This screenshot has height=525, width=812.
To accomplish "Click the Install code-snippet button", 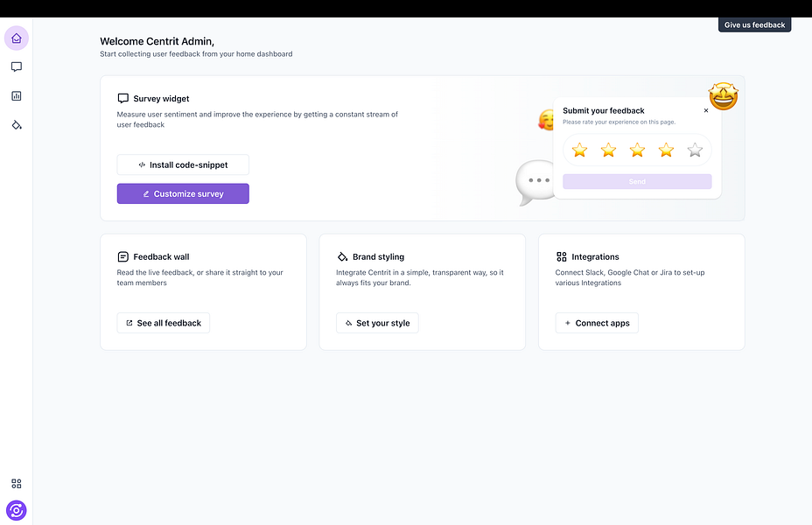I will (183, 164).
